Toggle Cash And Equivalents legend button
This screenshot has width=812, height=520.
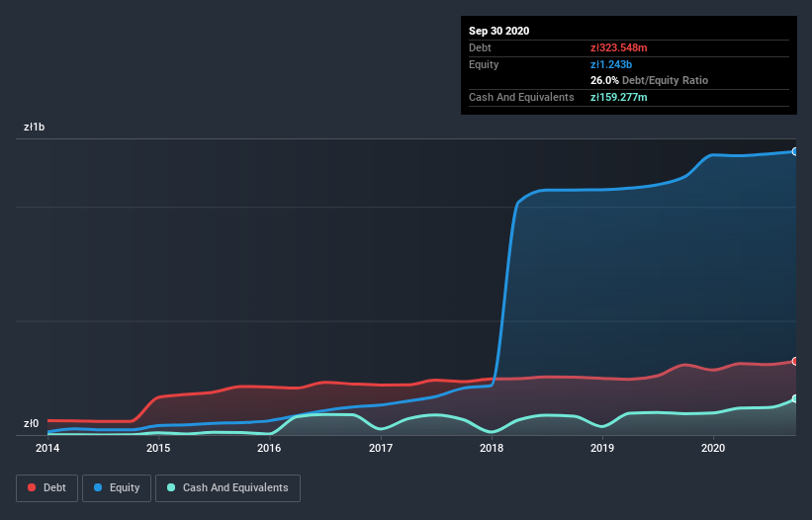pyautogui.click(x=227, y=488)
